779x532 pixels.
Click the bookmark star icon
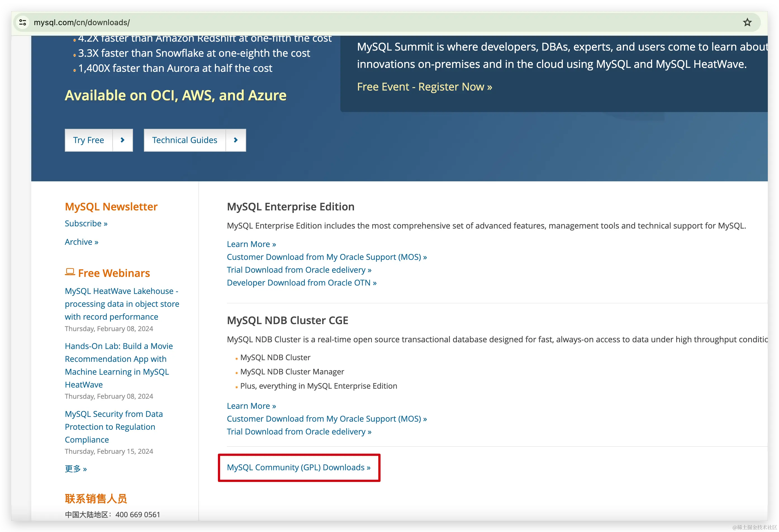(x=747, y=22)
